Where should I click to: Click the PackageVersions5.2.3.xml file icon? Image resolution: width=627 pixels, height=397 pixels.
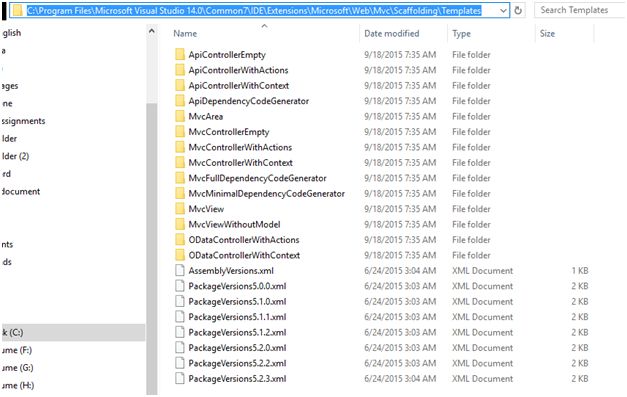click(180, 379)
